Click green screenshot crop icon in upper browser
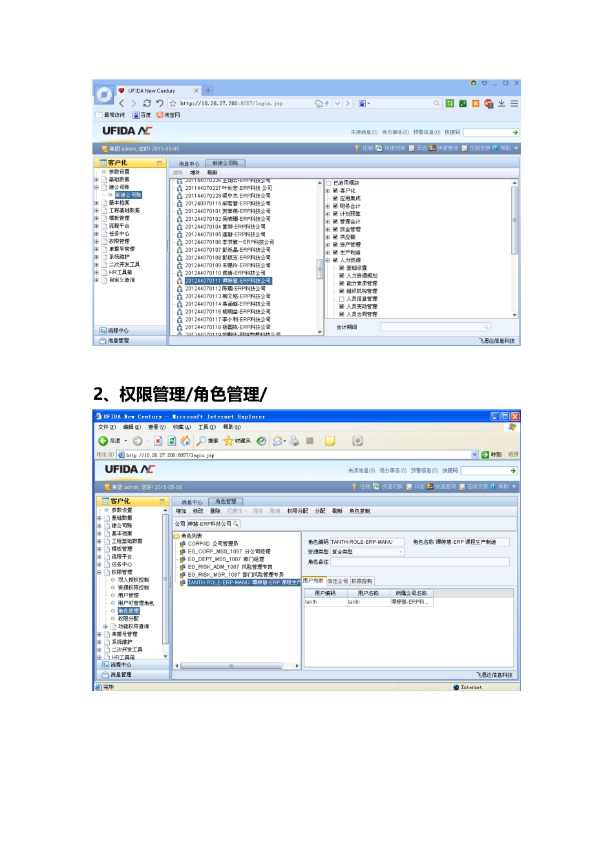Image resolution: width=614 pixels, height=868 pixels. (450, 103)
